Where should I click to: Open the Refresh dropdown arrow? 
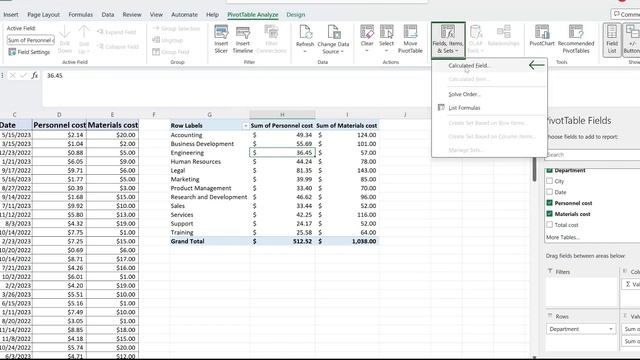pos(305,51)
